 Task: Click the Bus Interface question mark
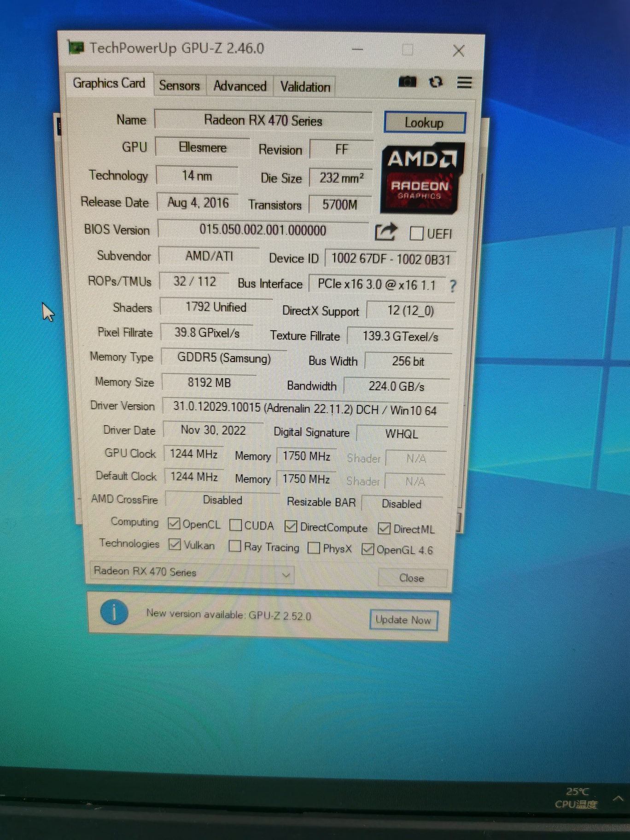point(453,286)
